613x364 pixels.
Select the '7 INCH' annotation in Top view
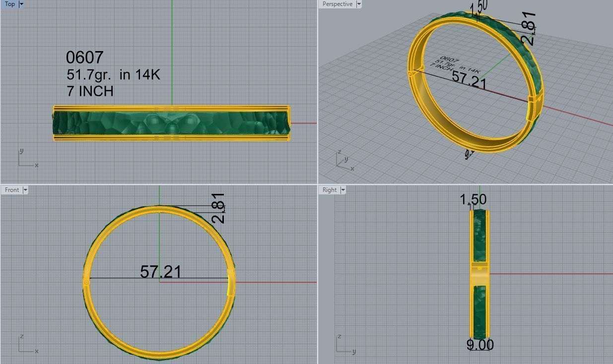[90, 91]
